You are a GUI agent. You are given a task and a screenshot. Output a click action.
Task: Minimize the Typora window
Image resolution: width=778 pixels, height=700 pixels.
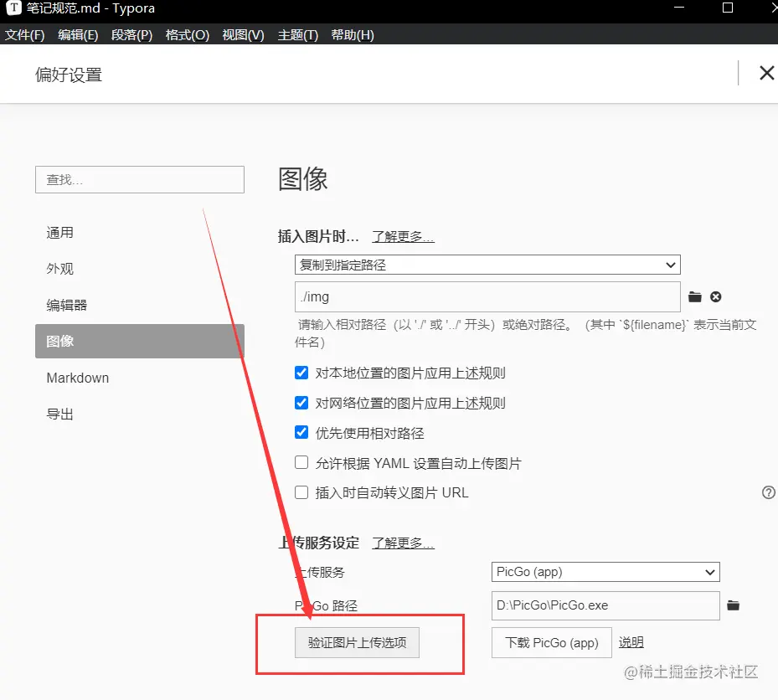pos(679,8)
